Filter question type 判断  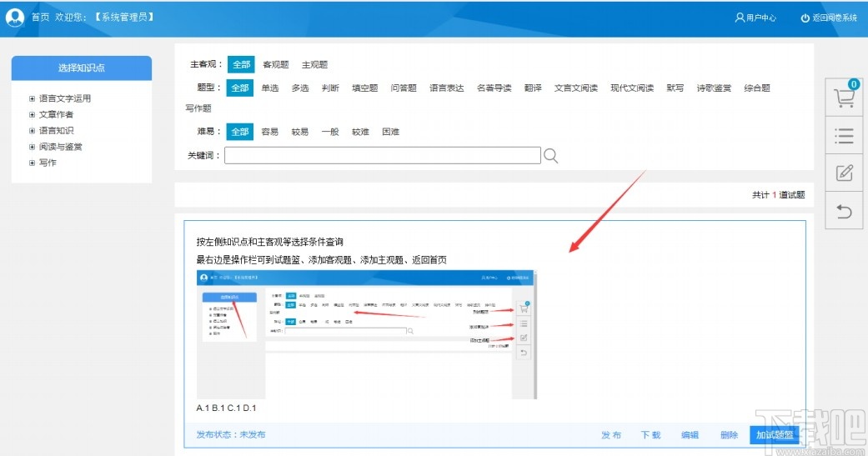tap(330, 88)
